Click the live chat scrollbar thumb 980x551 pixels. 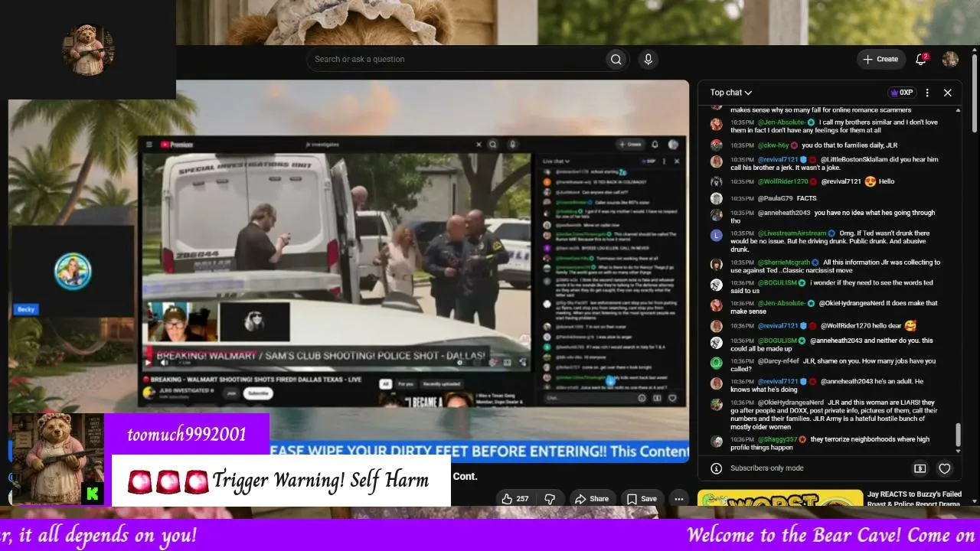[957, 435]
